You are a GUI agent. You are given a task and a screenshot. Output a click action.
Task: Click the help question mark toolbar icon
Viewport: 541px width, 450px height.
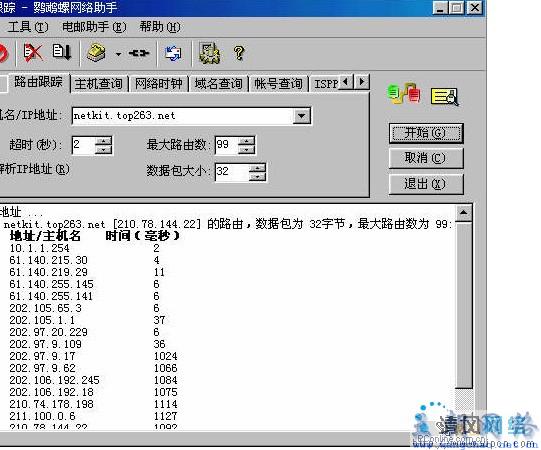click(239, 53)
